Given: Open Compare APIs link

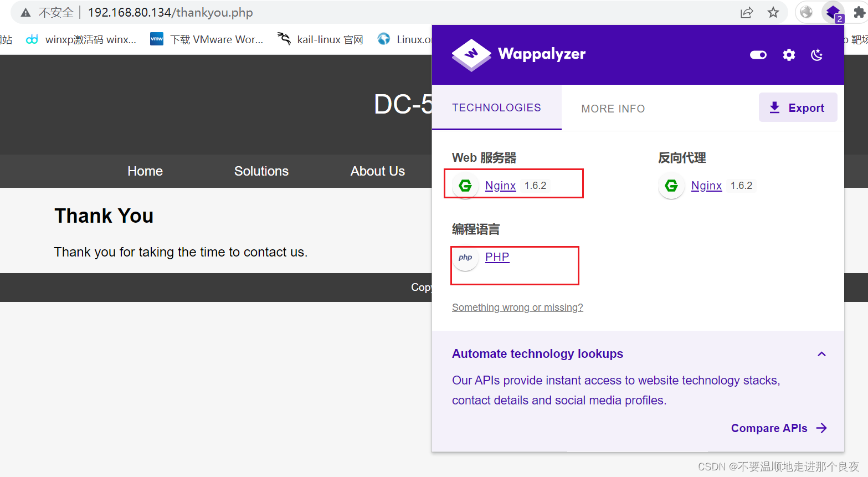Looking at the screenshot, I should [779, 428].
